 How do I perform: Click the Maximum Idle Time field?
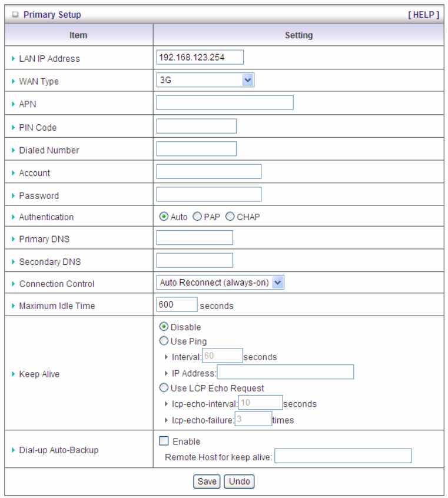(x=177, y=304)
